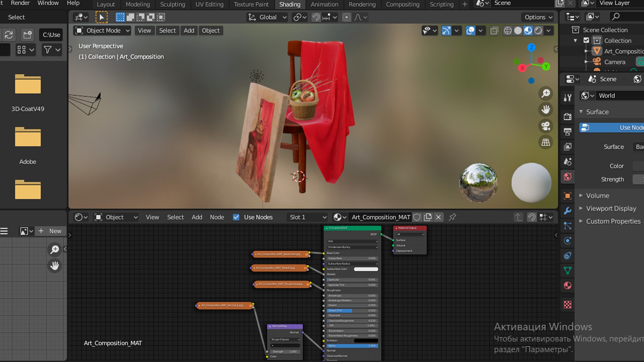Unlink the material with X icon
Viewport: 644px width, 362px height.
438,217
